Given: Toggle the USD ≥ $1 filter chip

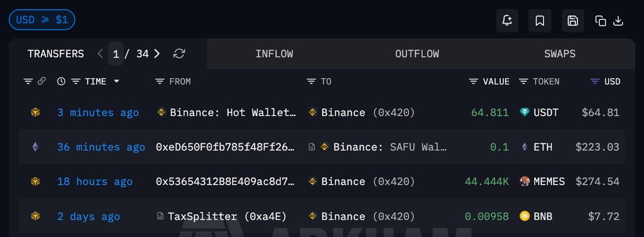Looking at the screenshot, I should 42,20.
